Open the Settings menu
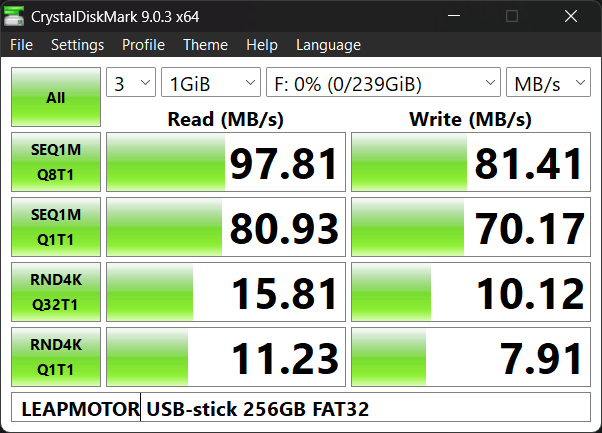The image size is (602, 433). 78,45
